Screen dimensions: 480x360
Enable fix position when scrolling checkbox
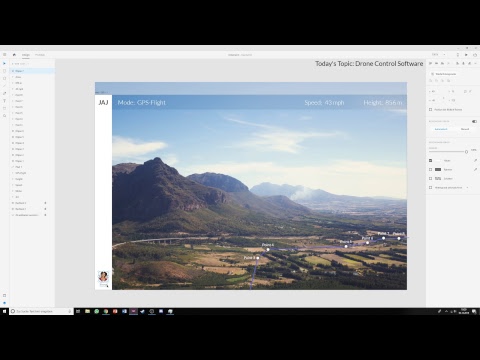click(430, 109)
